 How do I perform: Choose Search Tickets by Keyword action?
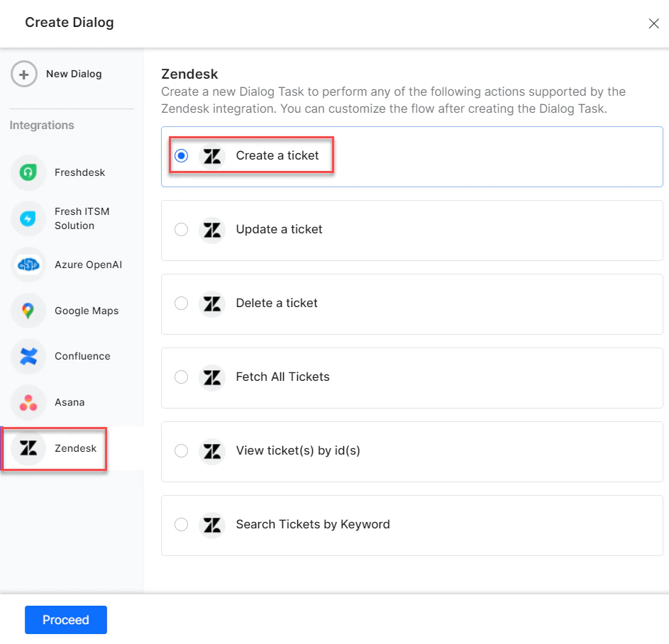coord(181,525)
